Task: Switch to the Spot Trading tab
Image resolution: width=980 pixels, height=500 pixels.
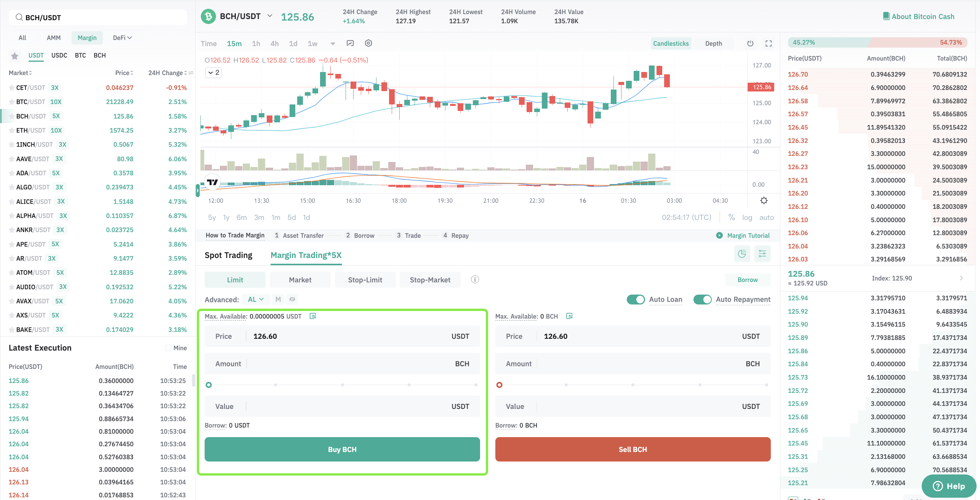Action: click(x=228, y=255)
